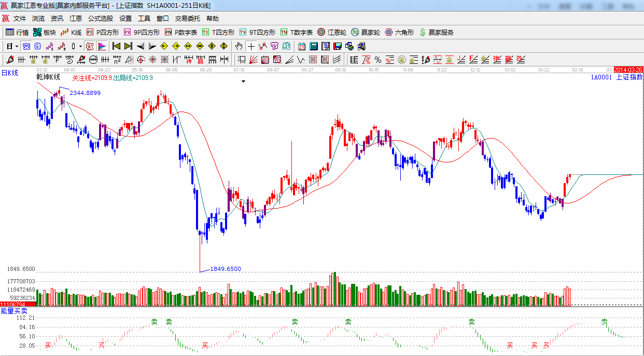The image size is (644, 356).
Task: Expand the 日 period dropdown
Action: [x=17, y=46]
